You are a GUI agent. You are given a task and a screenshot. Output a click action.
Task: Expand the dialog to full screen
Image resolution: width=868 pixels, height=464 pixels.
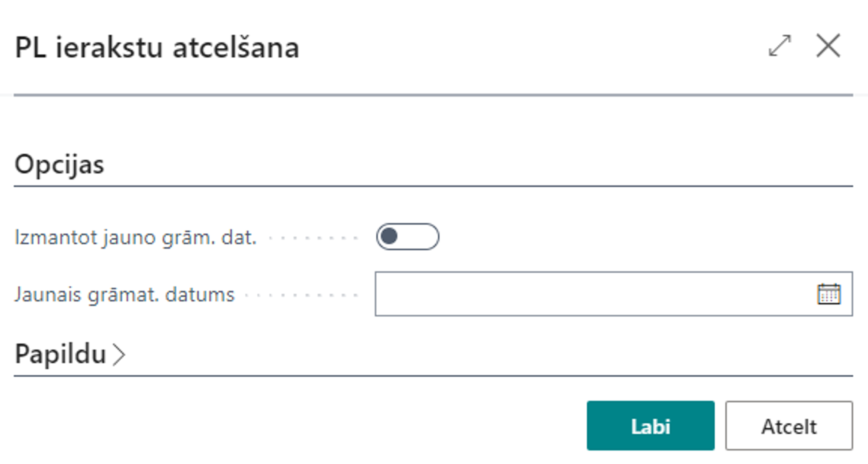click(779, 46)
